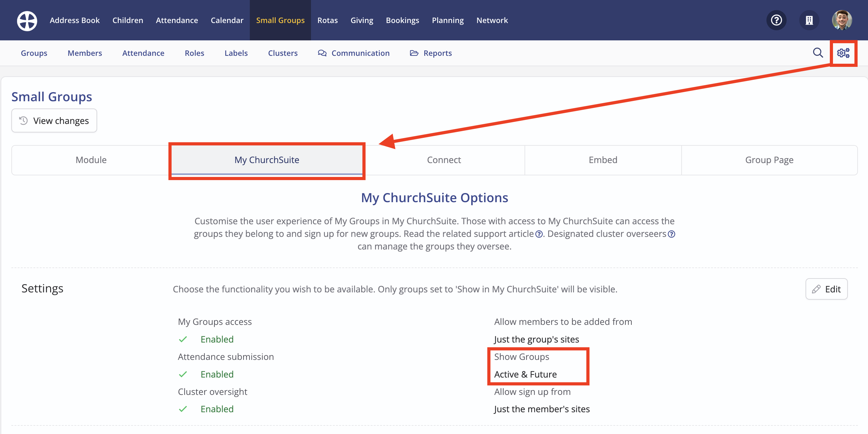Click Just the member's sites value
This screenshot has width=868, height=434.
point(542,409)
